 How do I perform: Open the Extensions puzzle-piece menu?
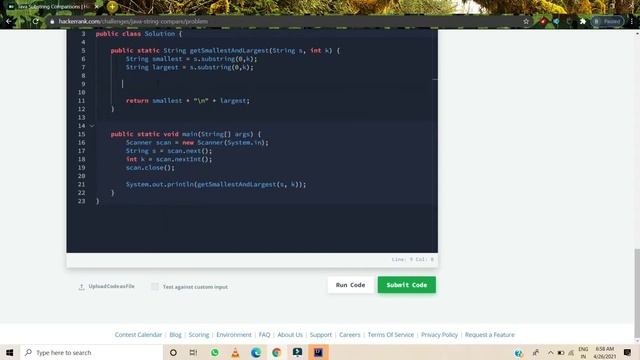click(x=583, y=21)
